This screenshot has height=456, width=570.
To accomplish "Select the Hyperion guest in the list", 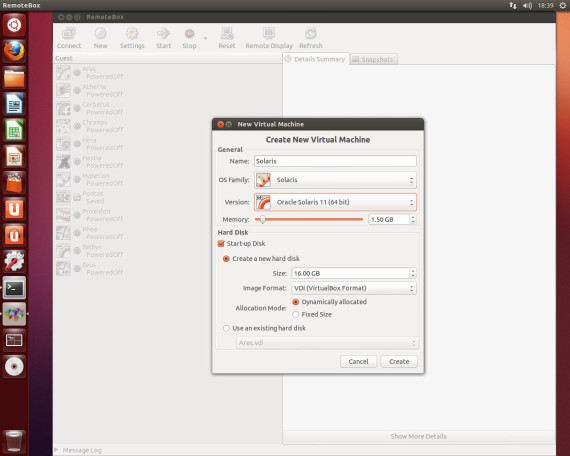I will [167, 180].
